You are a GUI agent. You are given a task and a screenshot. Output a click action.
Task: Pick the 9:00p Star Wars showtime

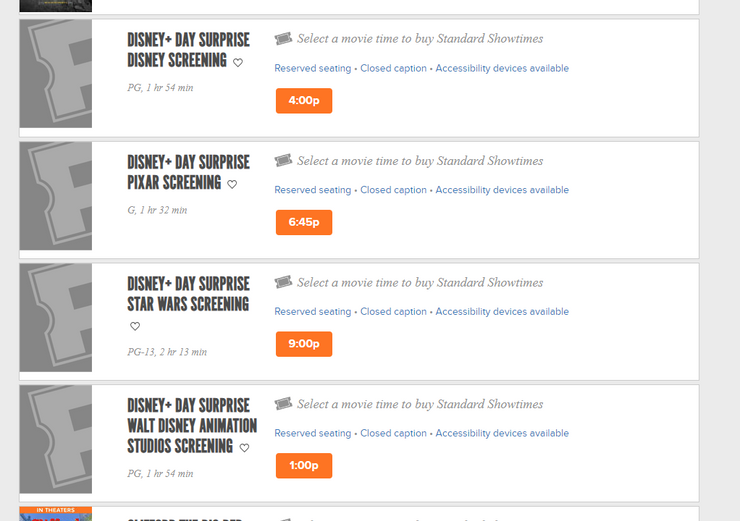303,344
